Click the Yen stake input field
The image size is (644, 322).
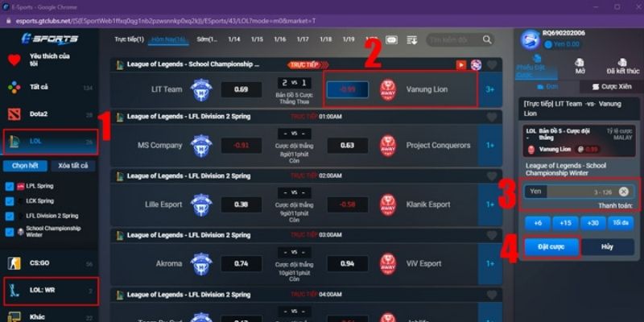point(578,192)
